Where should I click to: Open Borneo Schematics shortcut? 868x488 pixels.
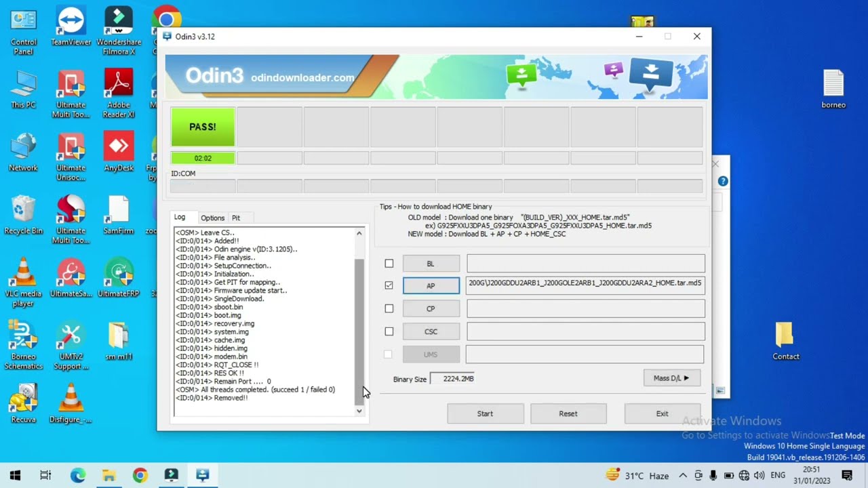point(23,346)
